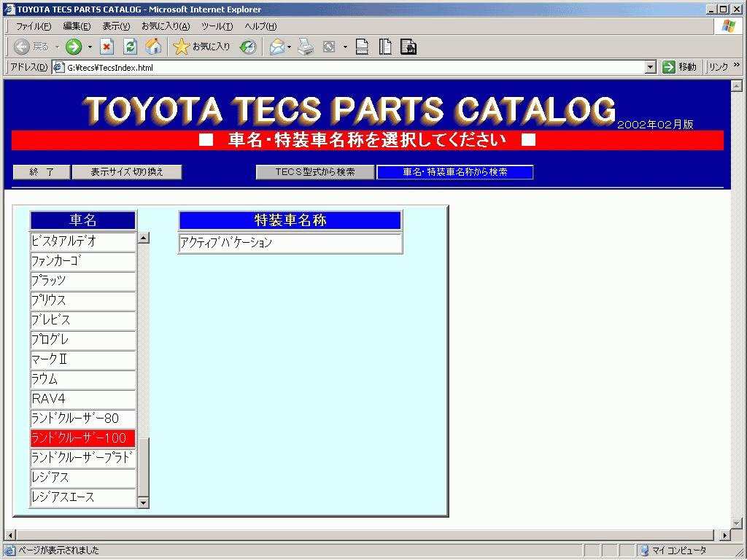Click the 移動 go button

680,67
